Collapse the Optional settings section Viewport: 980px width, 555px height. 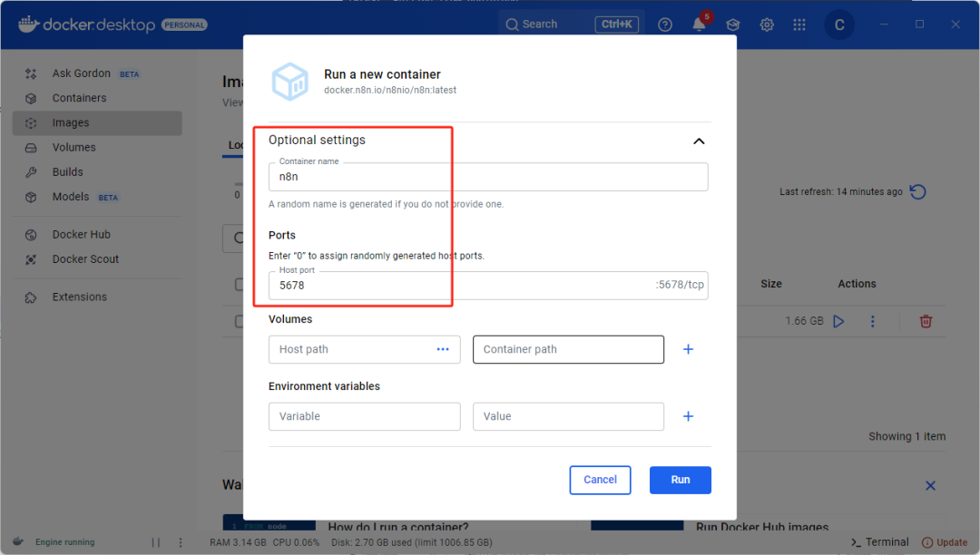tap(699, 141)
